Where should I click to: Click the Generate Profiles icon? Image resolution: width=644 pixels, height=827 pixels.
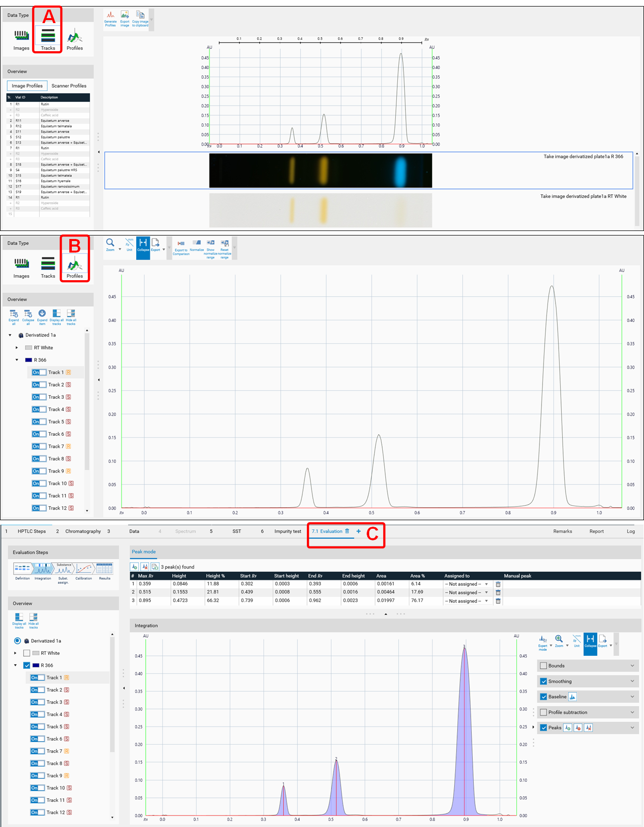click(x=111, y=18)
